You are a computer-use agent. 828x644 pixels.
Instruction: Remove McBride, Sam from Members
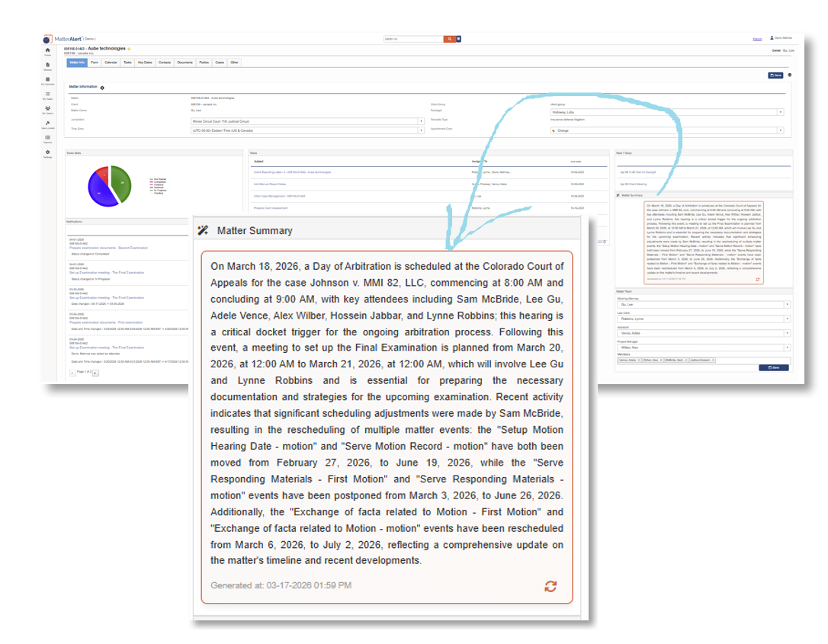[x=686, y=360]
